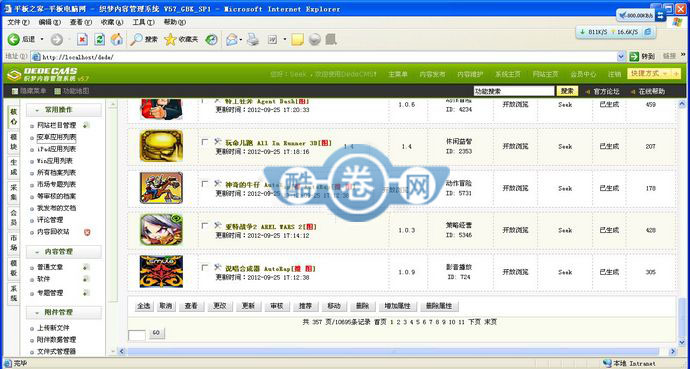Click the IE Back arrow button
Image resolution: width=690 pixels, height=369 pixels.
[14, 40]
